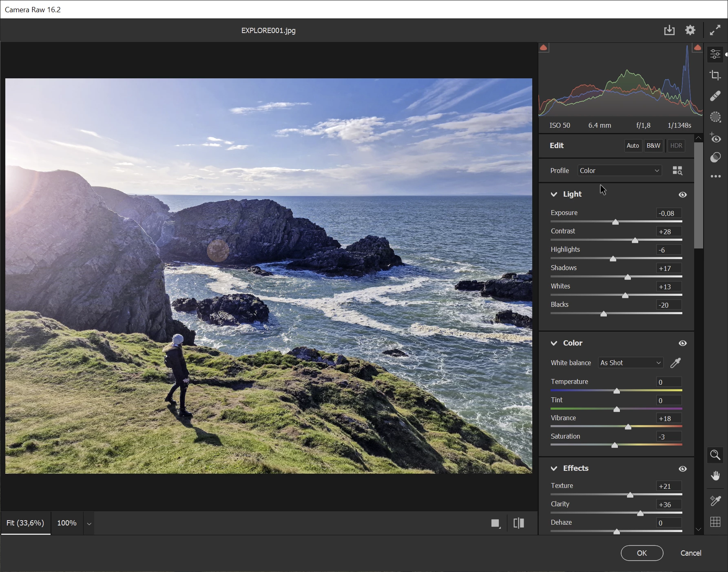Hide the Light panel edits with eye icon

(682, 195)
